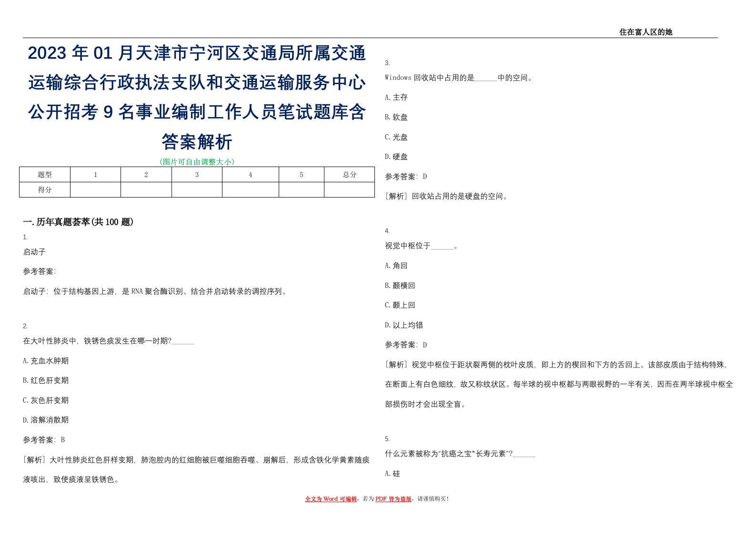
Task: Click question 1 text 启动子
Action: [x=34, y=252]
